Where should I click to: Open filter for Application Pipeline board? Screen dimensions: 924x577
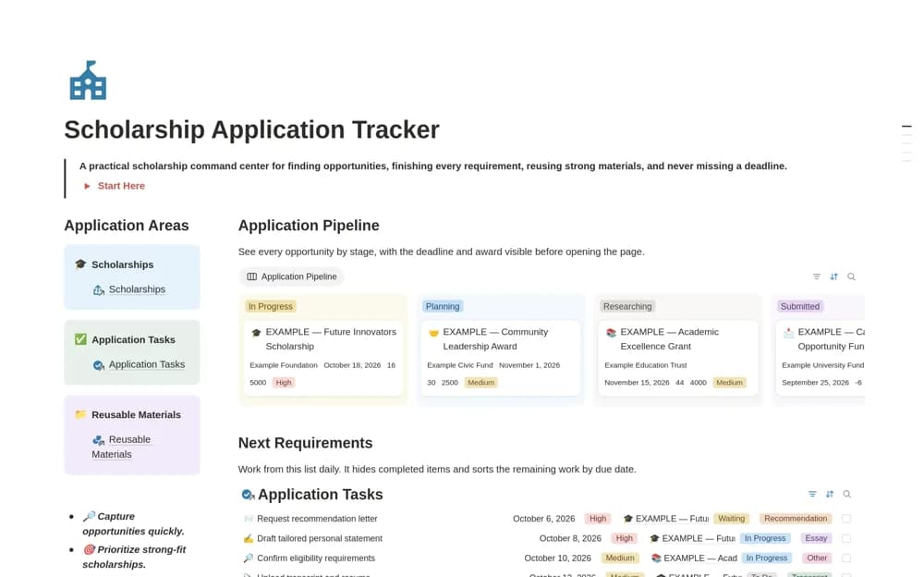pyautogui.click(x=816, y=276)
